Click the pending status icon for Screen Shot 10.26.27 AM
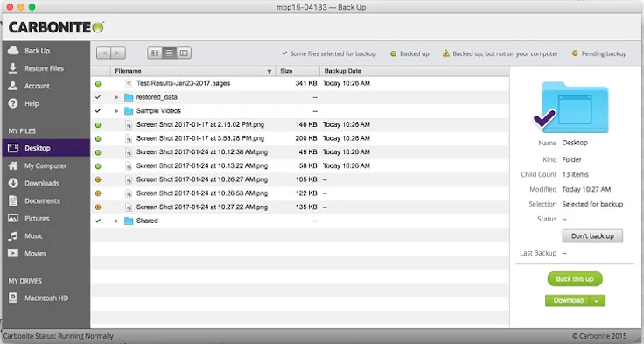Screen dimensions: 644x344 98,179
